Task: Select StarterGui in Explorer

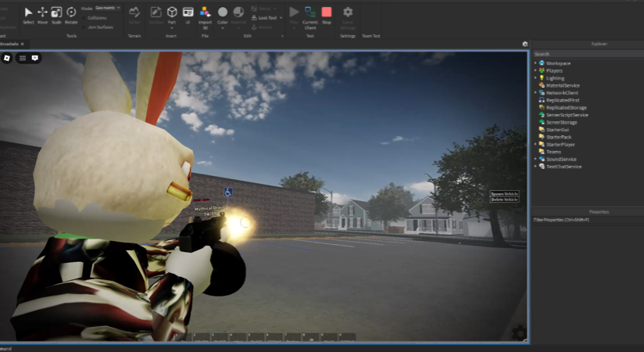Action: pos(557,130)
